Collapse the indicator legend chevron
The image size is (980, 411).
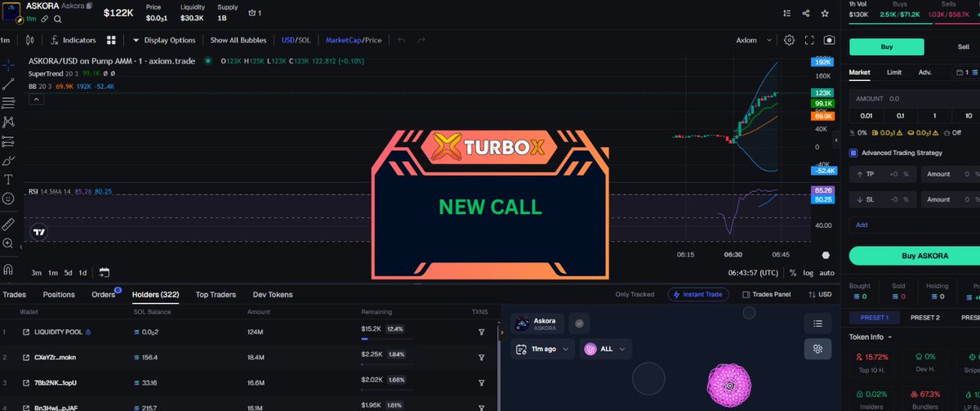(36, 100)
